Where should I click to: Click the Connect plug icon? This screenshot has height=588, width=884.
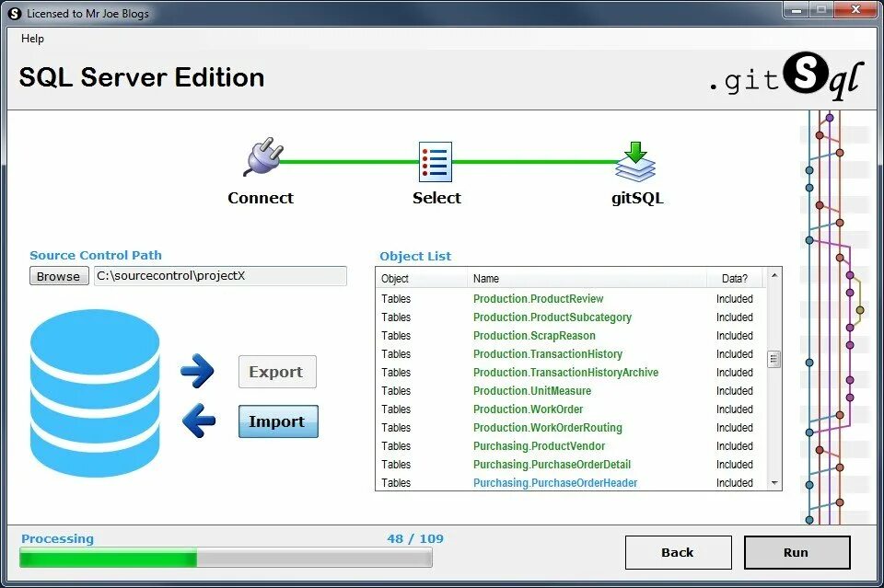[263, 157]
